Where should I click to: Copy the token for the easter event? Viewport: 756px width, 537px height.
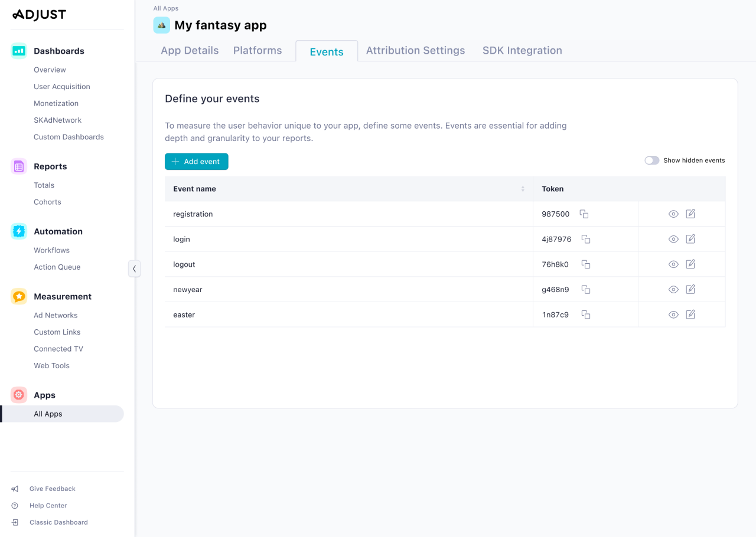point(585,315)
